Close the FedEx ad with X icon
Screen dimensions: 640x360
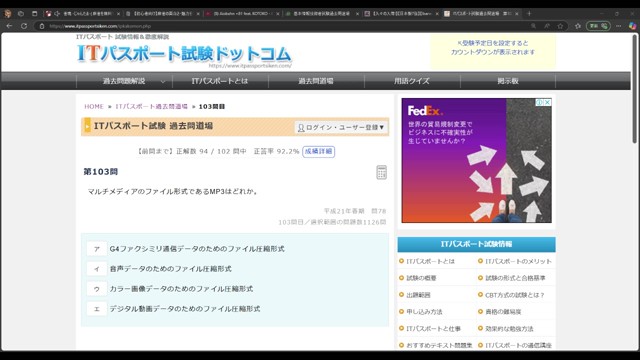pos(547,102)
